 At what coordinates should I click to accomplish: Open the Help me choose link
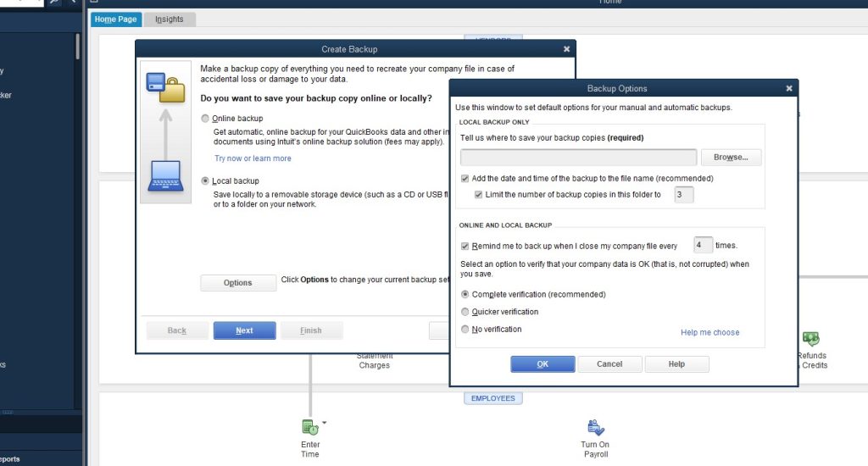(x=709, y=333)
